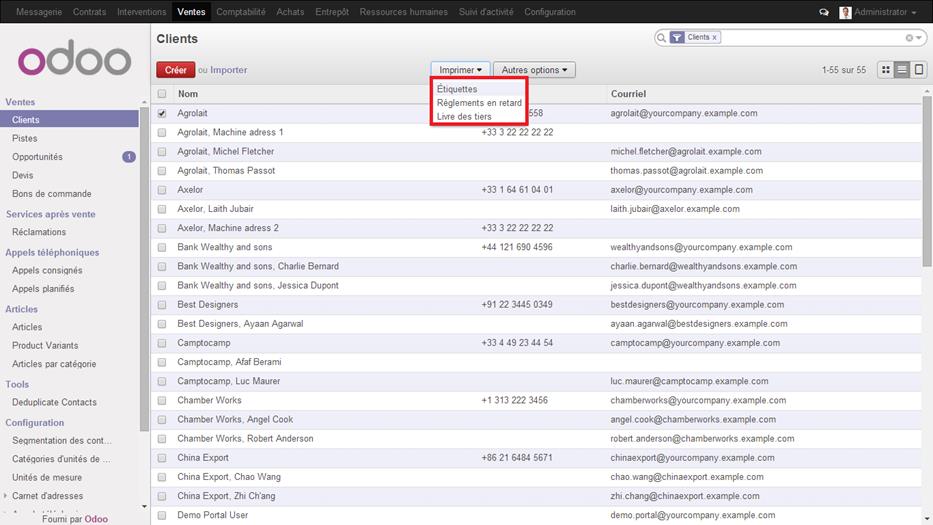
Task: Sort the list by Courriel column
Action: (628, 94)
